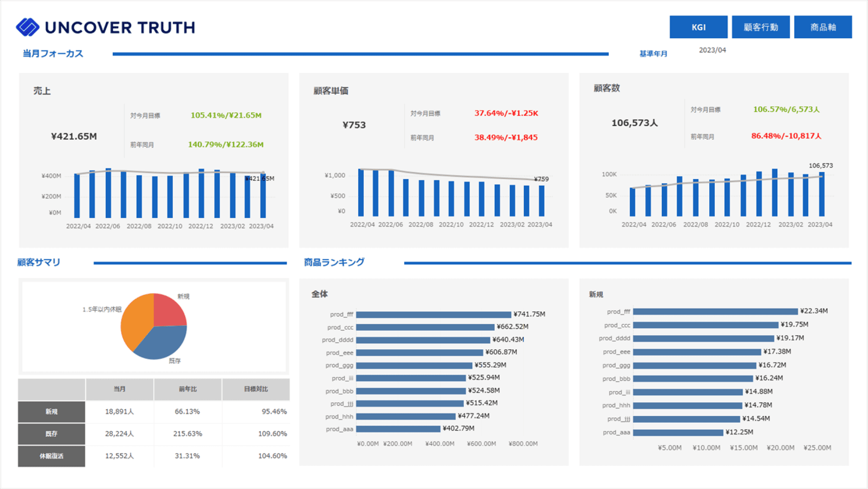Click the 31.31% cell
This screenshot has height=489, width=868.
[187, 456]
